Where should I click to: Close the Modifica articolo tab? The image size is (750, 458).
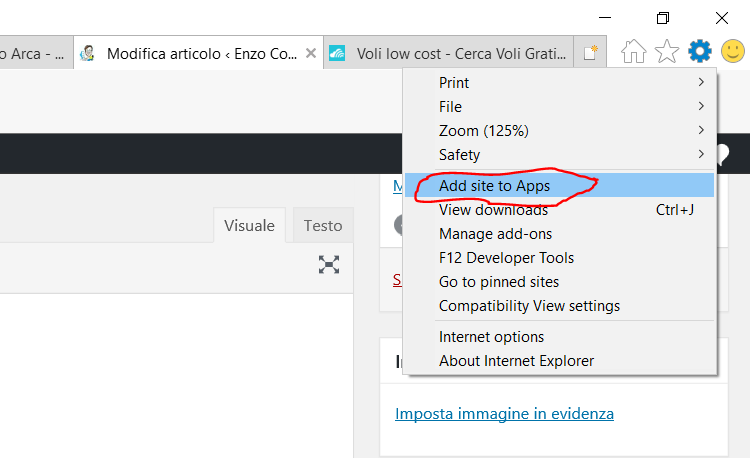pyautogui.click(x=311, y=54)
